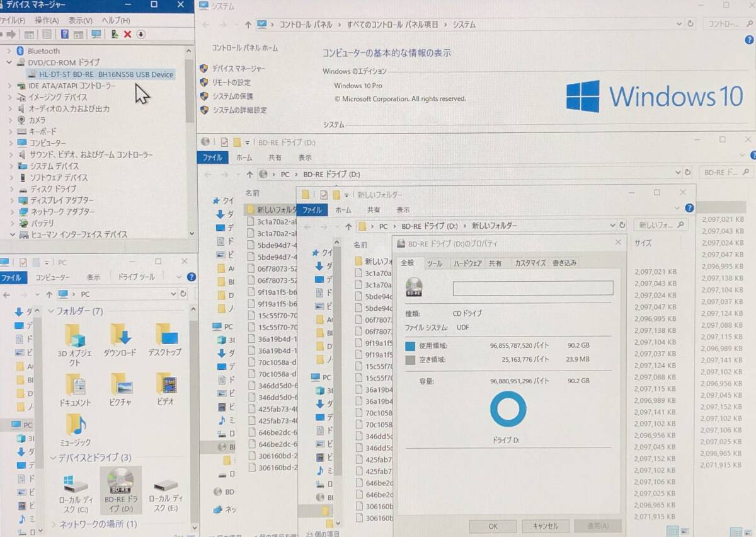Image resolution: width=756 pixels, height=537 pixels.
Task: Open ドライブ ツール tab in PC window
Action: (136, 277)
